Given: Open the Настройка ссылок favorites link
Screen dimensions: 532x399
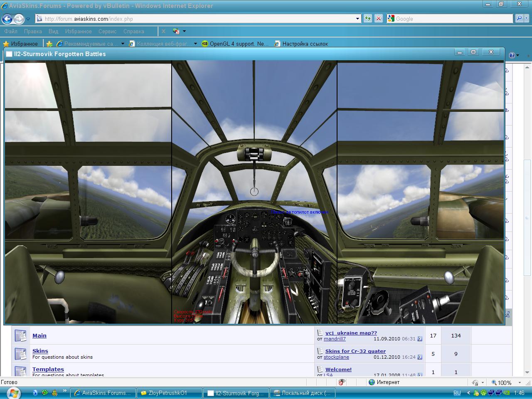Looking at the screenshot, I should pyautogui.click(x=301, y=44).
